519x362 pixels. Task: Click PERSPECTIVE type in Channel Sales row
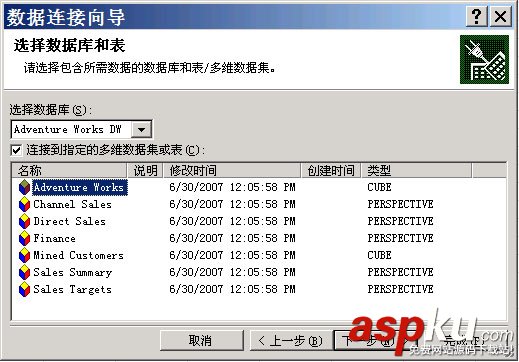point(400,204)
